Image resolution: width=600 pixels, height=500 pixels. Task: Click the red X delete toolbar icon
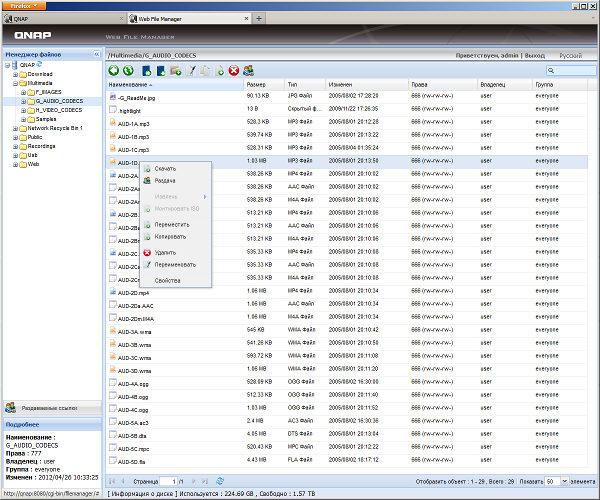tap(234, 70)
